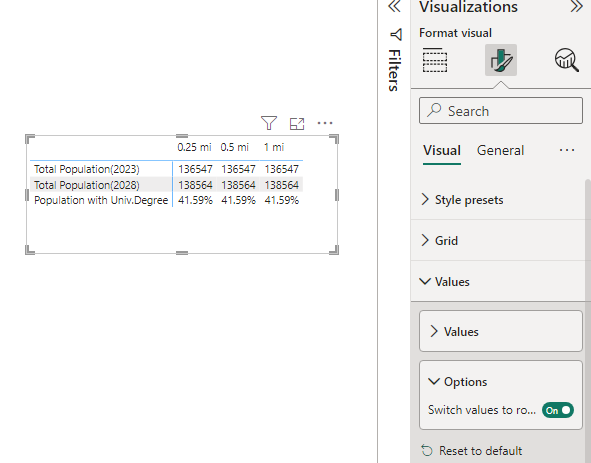Image resolution: width=591 pixels, height=463 pixels.
Task: Click the Filters megaphone icon
Action: [x=395, y=35]
